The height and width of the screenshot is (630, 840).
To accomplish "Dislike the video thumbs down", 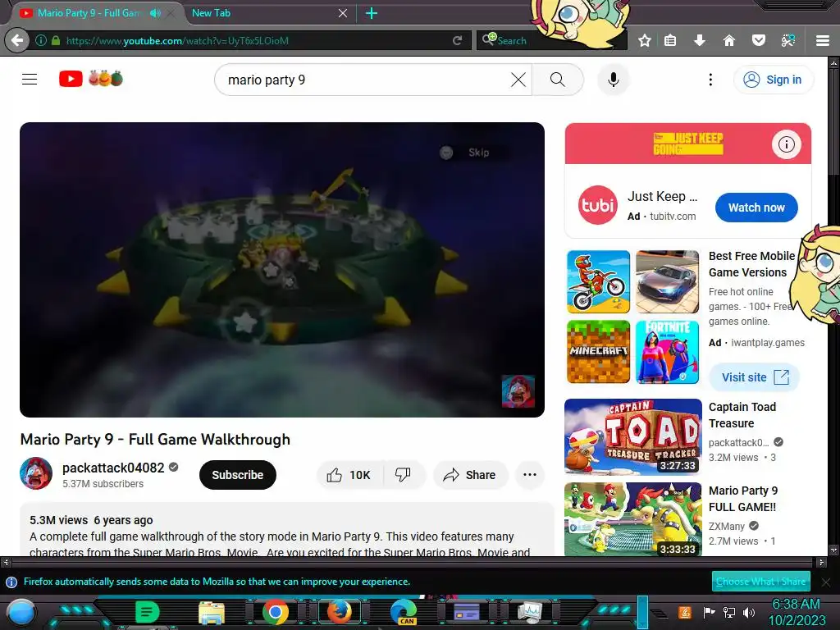I will [403, 475].
